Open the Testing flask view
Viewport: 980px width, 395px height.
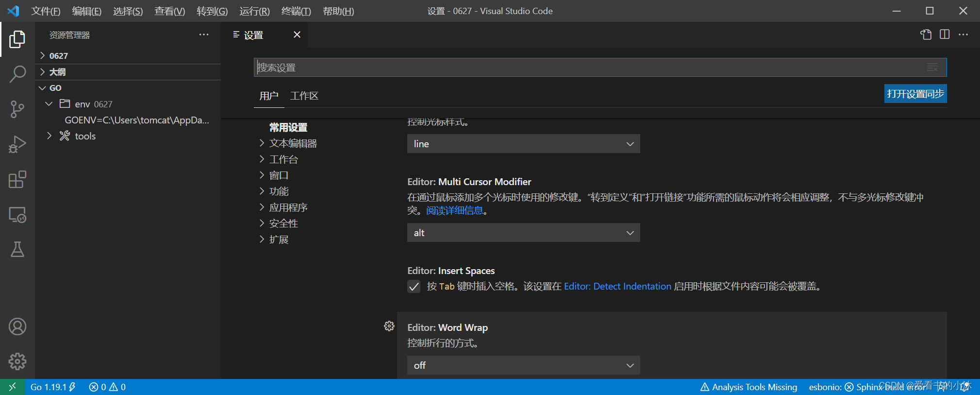[17, 249]
